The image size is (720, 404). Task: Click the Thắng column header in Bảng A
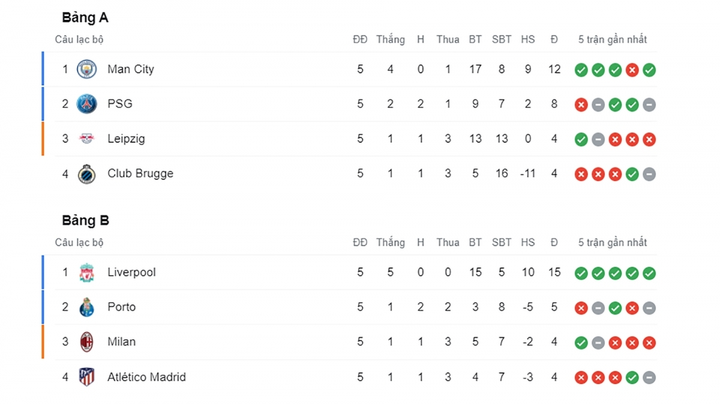[390, 40]
